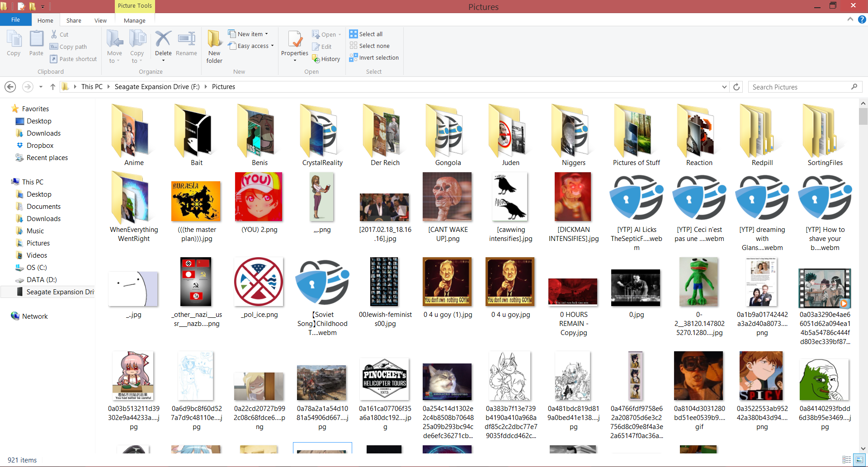Click Select none
Screen dimensions: 868x467
pyautogui.click(x=370, y=46)
